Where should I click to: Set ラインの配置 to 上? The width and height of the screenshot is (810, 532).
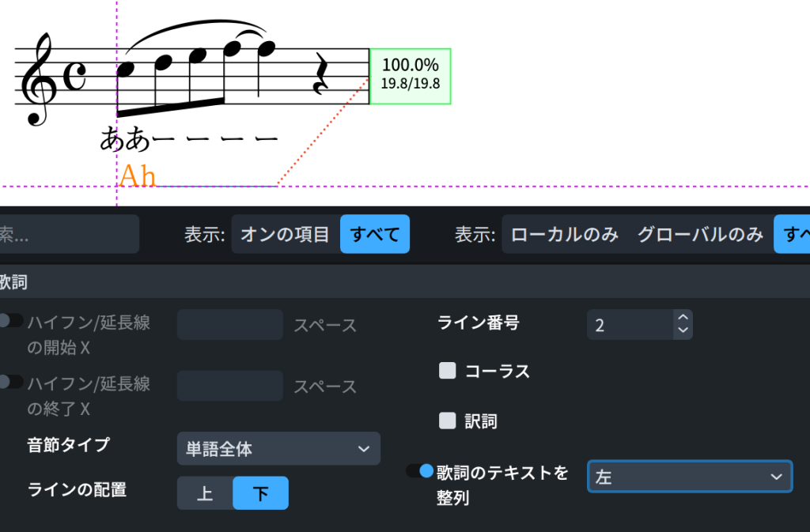(x=205, y=493)
